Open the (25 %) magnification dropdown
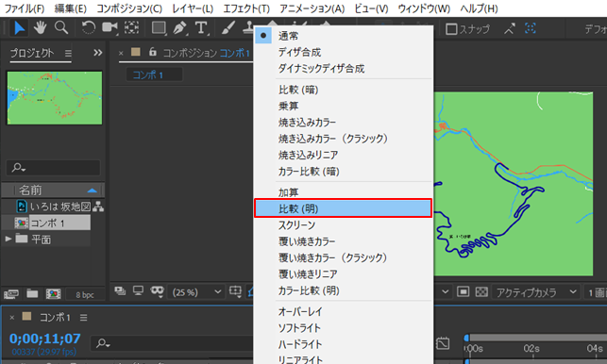Viewport: 607px width, 364px height. tap(196, 292)
